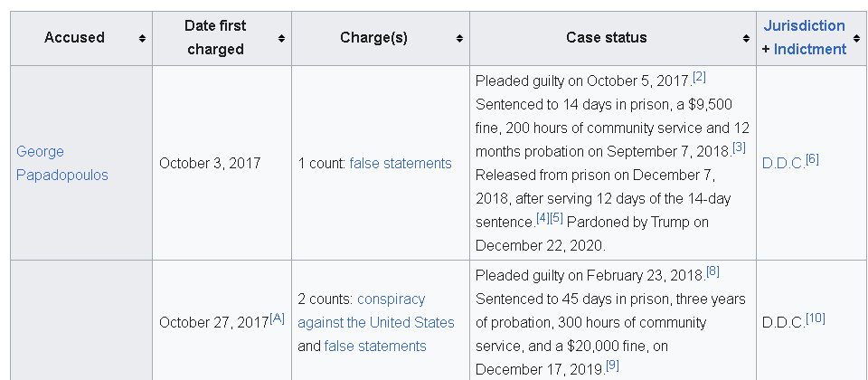Sort by Case status column arrows
The width and height of the screenshot is (868, 380).
point(746,38)
